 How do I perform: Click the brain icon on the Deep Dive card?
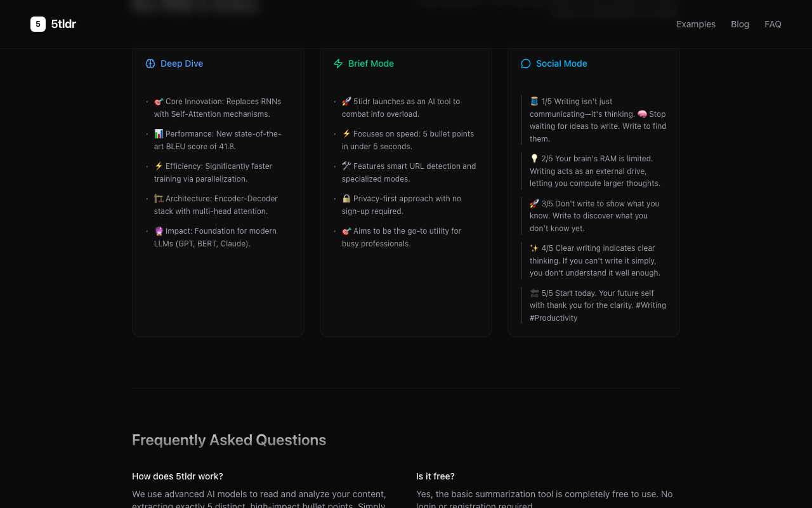coord(150,63)
